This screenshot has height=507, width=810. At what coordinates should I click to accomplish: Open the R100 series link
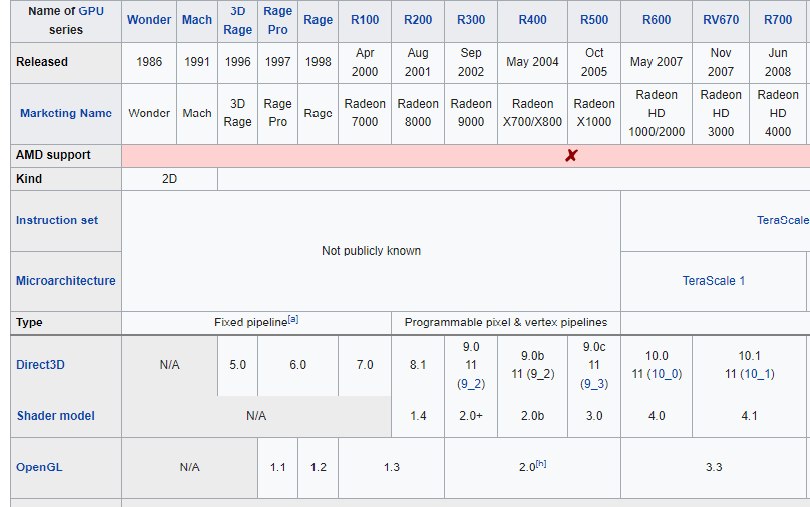pos(365,20)
